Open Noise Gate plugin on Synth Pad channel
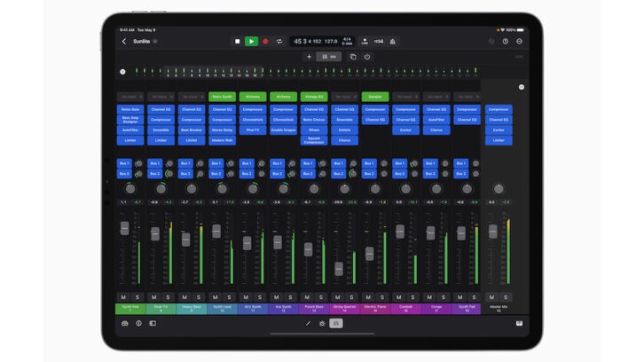The height and width of the screenshot is (362, 644). pos(130,109)
